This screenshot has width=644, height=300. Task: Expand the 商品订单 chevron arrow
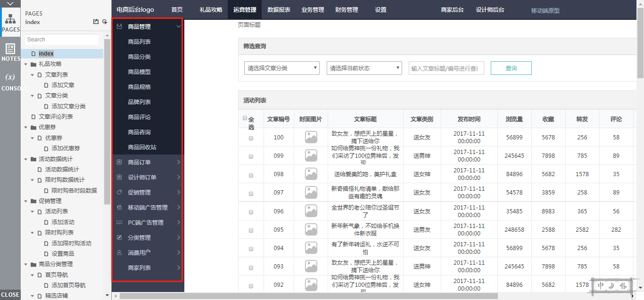pyautogui.click(x=179, y=162)
